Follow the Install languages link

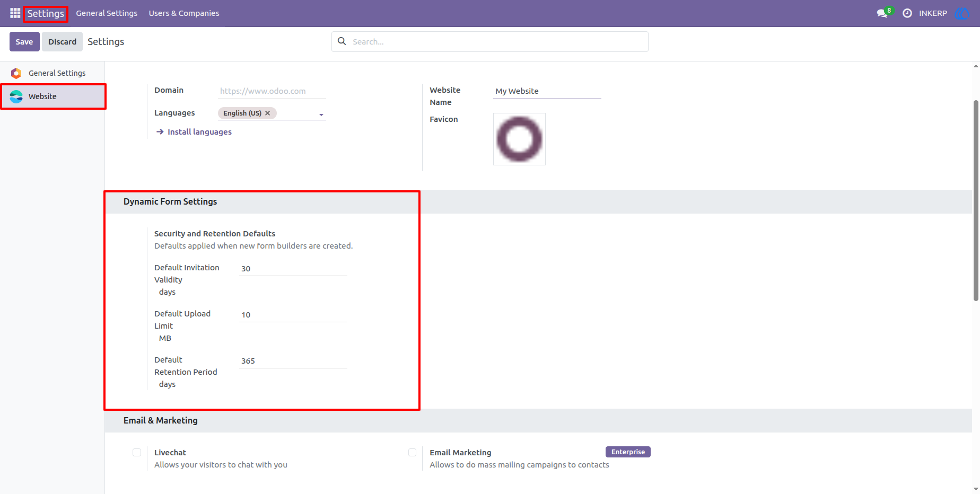point(200,132)
